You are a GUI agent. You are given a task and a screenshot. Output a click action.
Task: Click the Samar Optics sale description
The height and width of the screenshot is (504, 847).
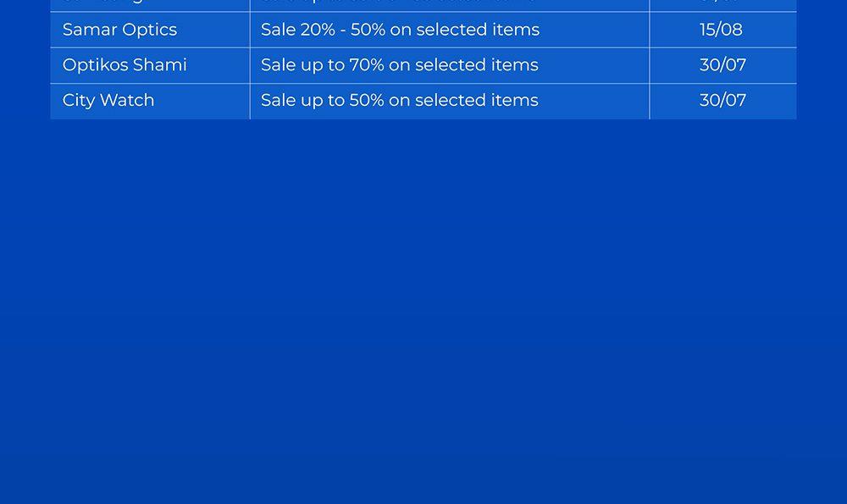point(400,30)
